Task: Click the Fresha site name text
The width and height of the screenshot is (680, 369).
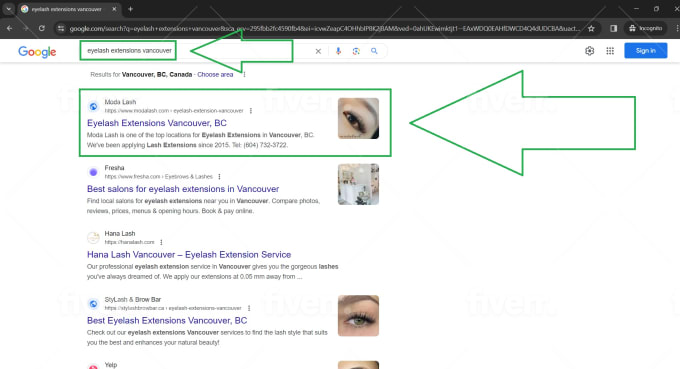Action: coord(114,168)
